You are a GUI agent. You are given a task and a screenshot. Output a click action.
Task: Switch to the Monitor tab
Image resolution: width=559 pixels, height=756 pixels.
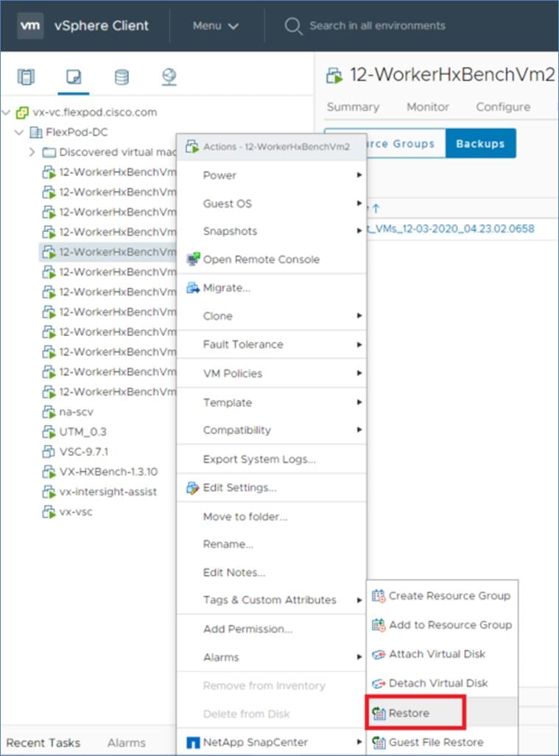[427, 107]
